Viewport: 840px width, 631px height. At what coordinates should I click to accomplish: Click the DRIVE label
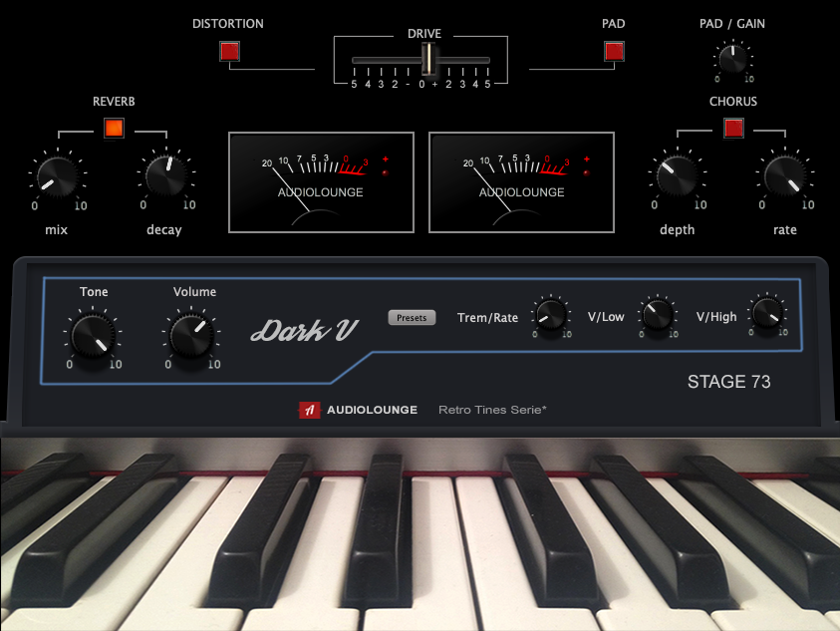424,34
